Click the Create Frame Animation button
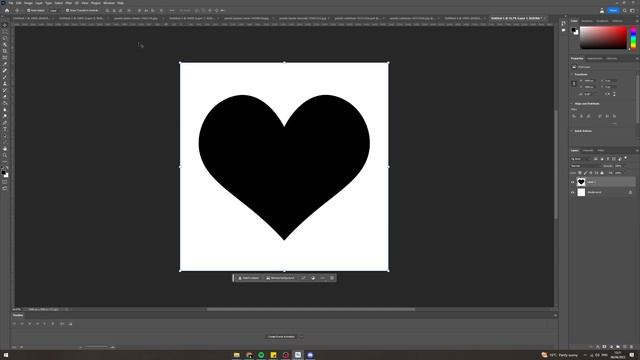 click(281, 337)
